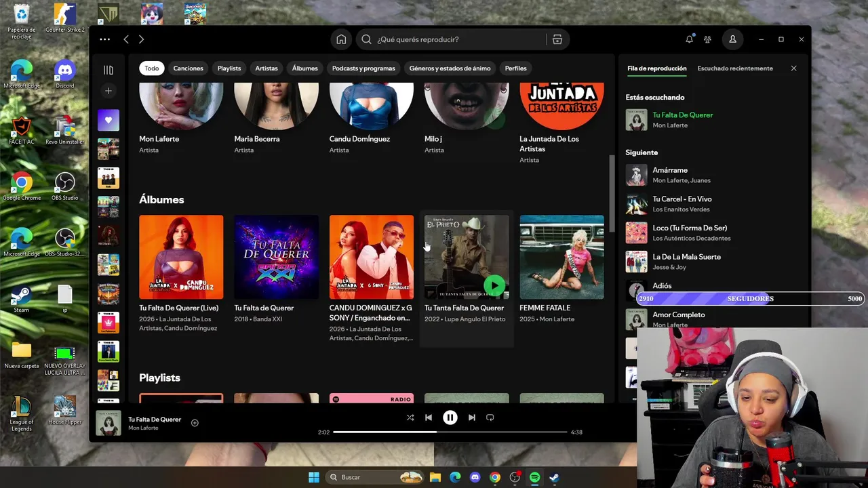Open the friends activity icon
This screenshot has height=488, width=868.
coord(707,39)
